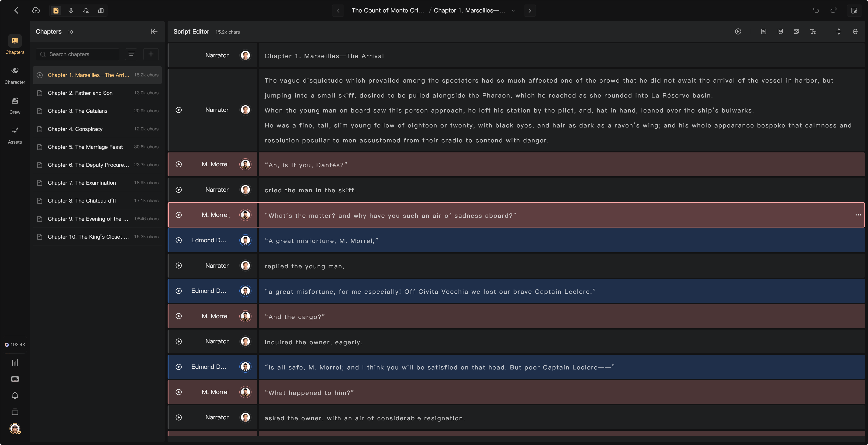Add a new chapter with the plus button
This screenshot has height=445, width=868.
pyautogui.click(x=151, y=54)
